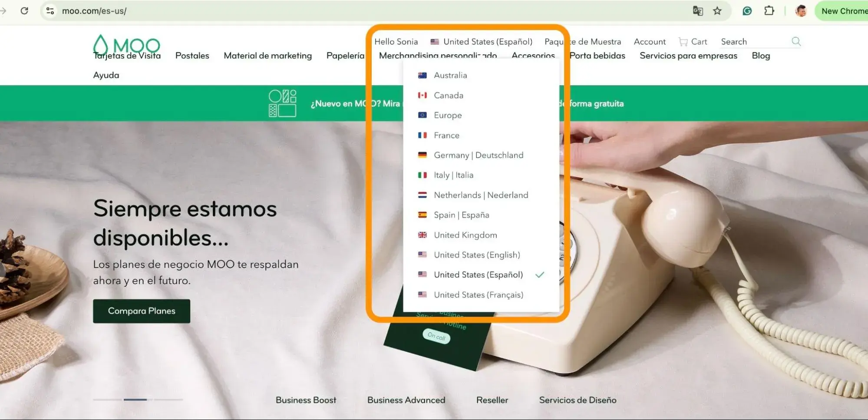Click the Compara Planes button
Image resolution: width=868 pixels, height=420 pixels.
coord(142,311)
